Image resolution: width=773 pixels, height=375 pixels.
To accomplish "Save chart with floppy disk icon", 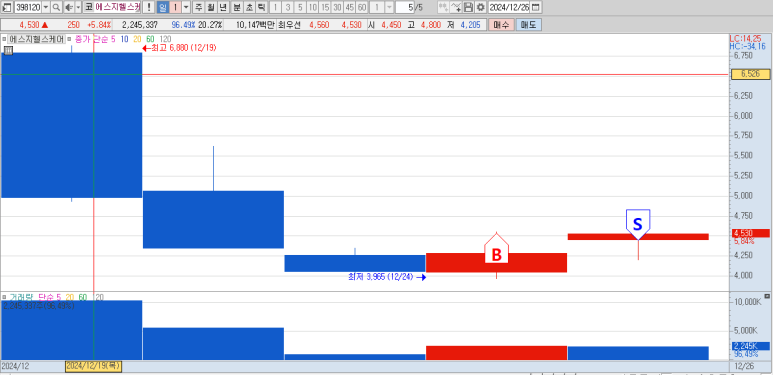I will point(468,7).
